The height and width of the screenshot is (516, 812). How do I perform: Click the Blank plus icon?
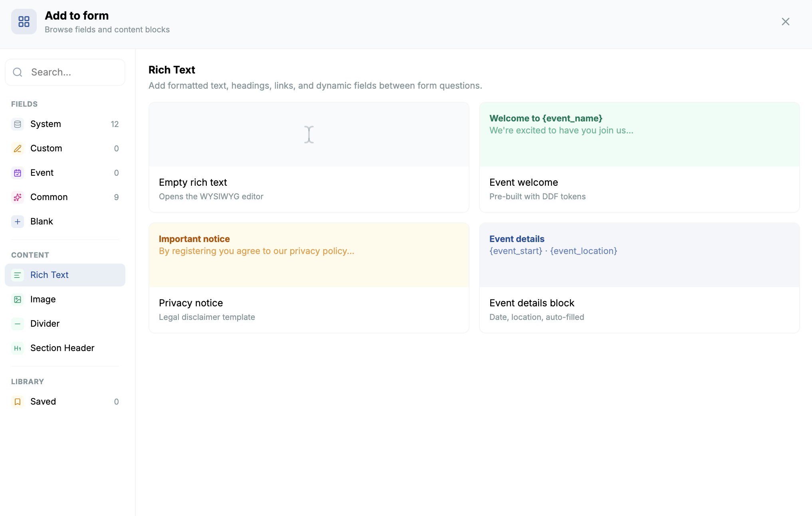18,222
